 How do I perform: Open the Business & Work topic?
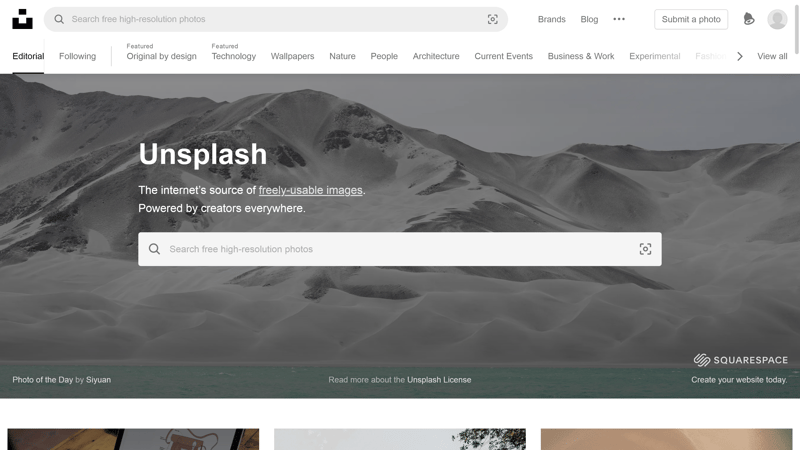click(581, 56)
